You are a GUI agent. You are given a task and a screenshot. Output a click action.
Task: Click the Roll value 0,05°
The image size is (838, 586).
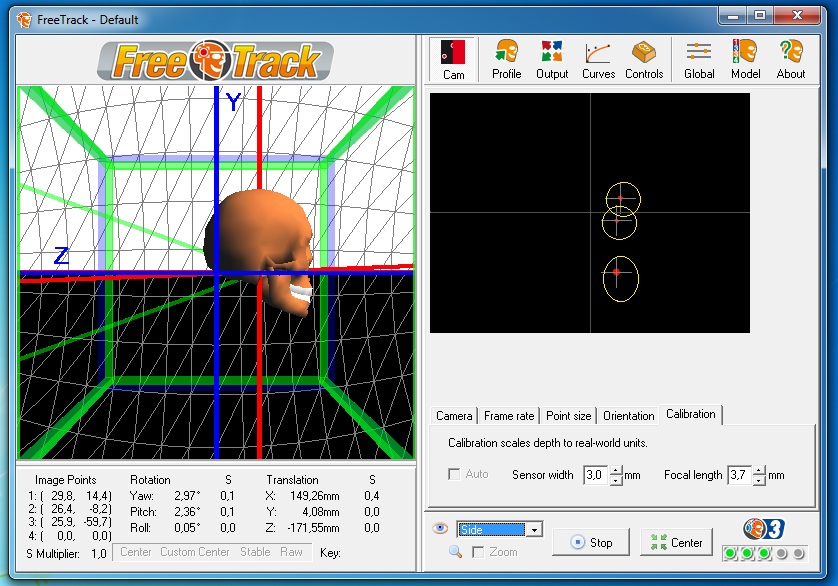point(187,528)
